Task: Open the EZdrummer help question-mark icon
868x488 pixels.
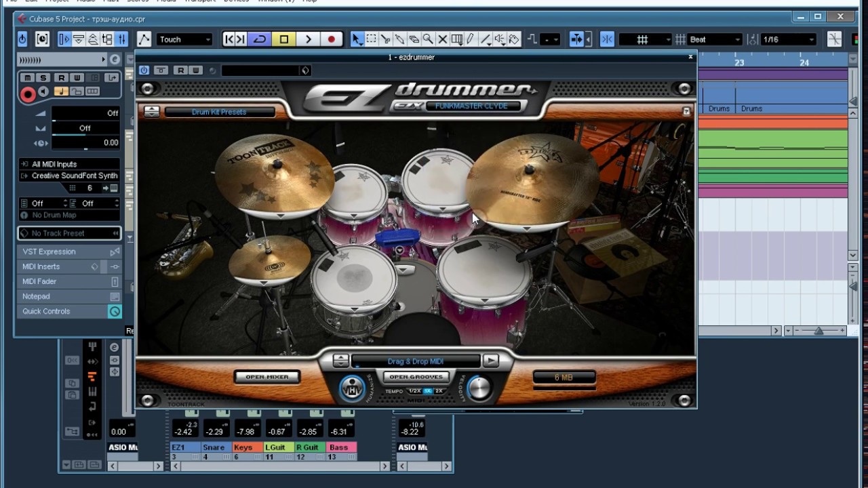Action: click(686, 111)
